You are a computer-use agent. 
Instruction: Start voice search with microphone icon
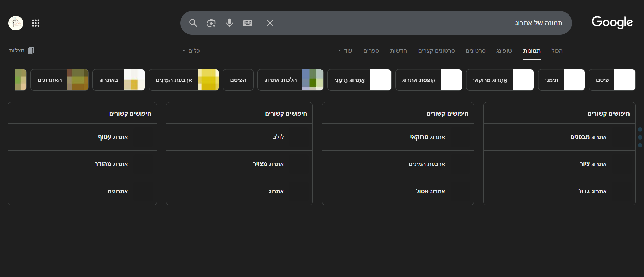[x=229, y=23]
